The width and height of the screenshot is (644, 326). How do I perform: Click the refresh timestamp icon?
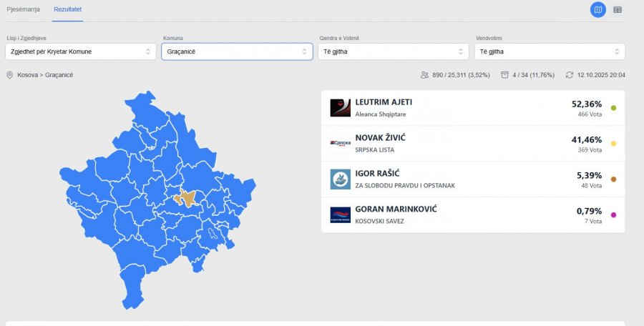point(569,75)
